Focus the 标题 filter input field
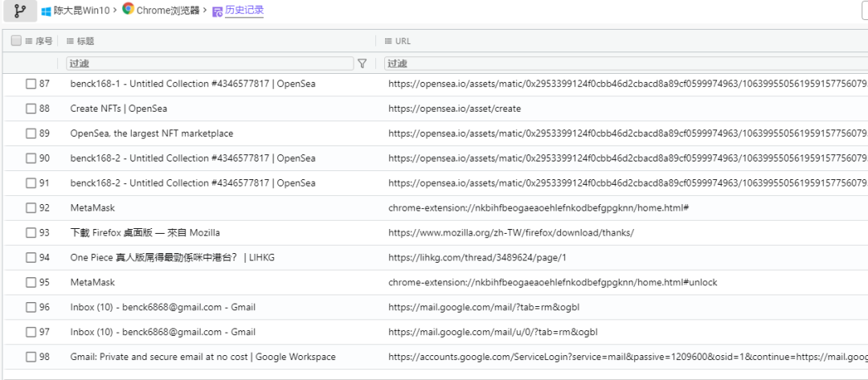Viewport: 868px width, 380px height. (210, 63)
